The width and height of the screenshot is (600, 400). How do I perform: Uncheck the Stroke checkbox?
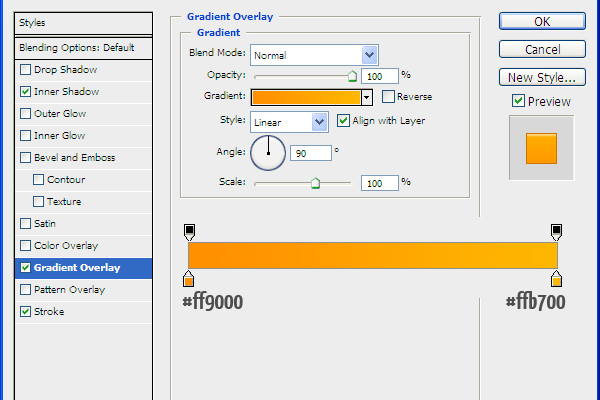click(x=26, y=312)
